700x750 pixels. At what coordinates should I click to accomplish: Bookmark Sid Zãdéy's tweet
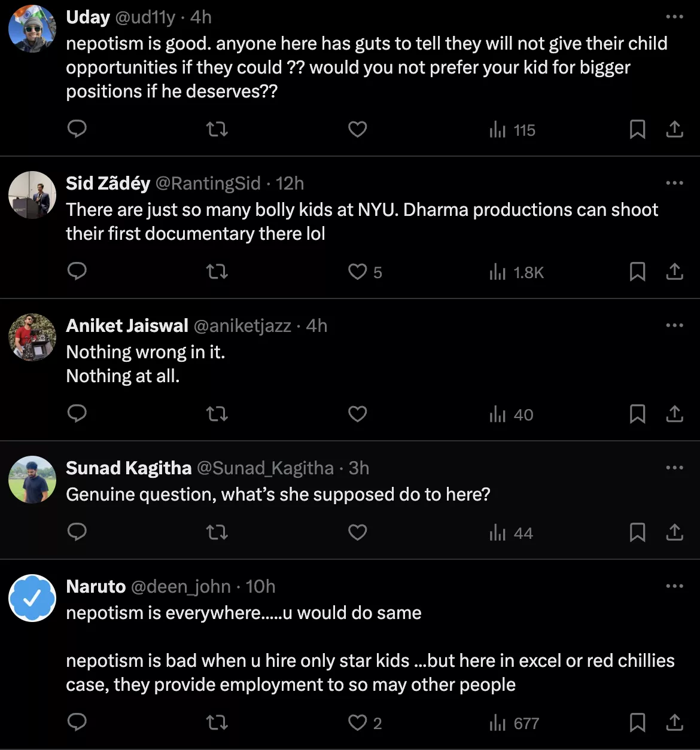pyautogui.click(x=637, y=272)
